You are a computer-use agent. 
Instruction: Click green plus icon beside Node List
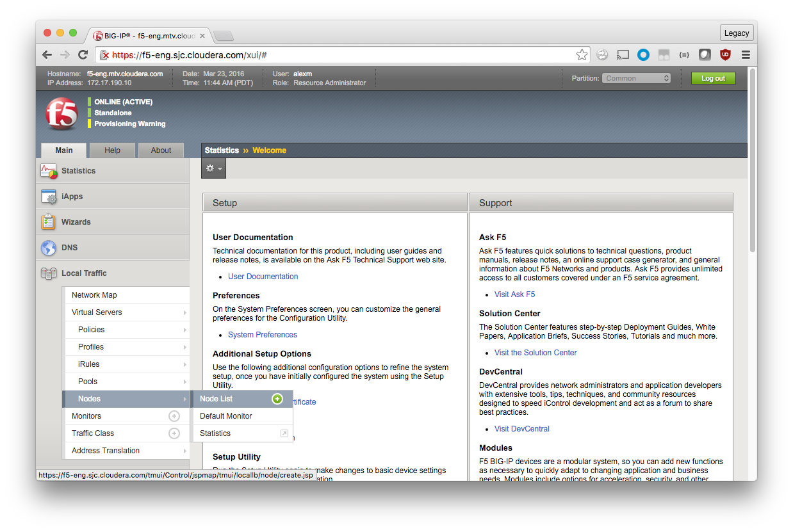pos(277,399)
